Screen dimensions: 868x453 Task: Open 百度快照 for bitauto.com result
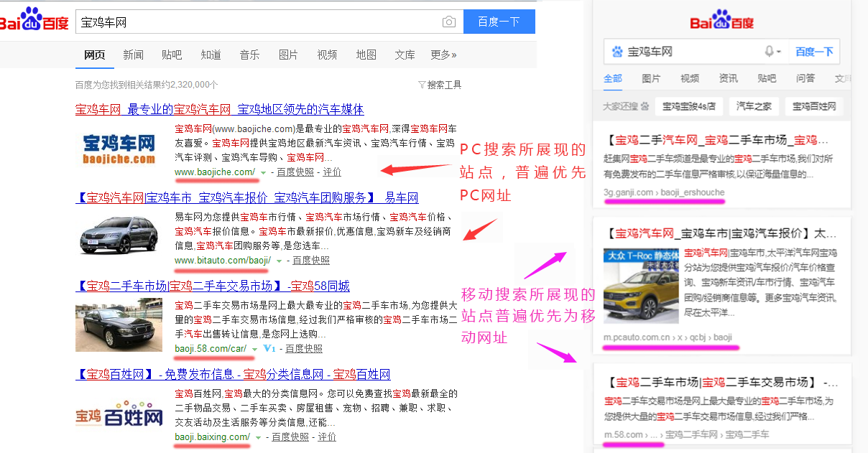[x=311, y=261]
